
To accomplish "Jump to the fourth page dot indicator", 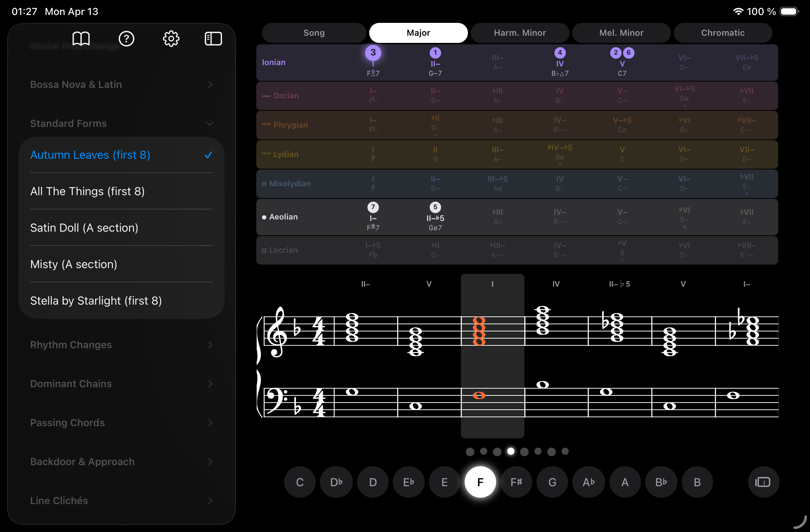I will click(x=511, y=452).
